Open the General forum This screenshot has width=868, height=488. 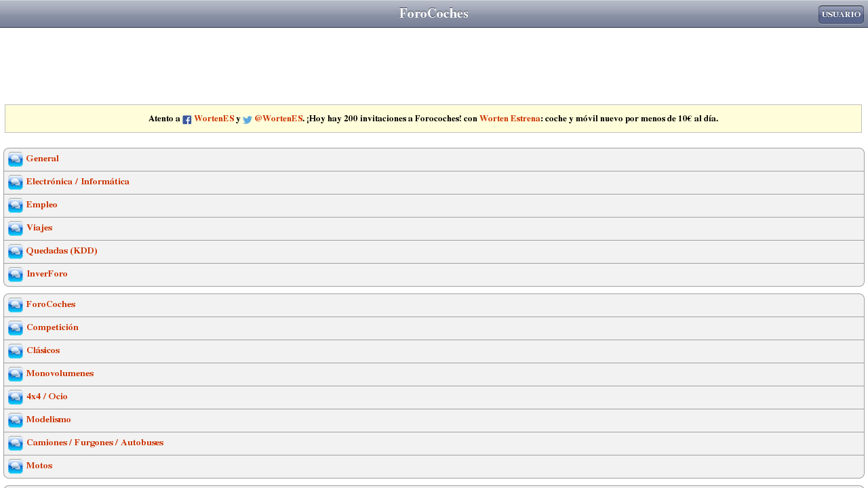pos(43,159)
